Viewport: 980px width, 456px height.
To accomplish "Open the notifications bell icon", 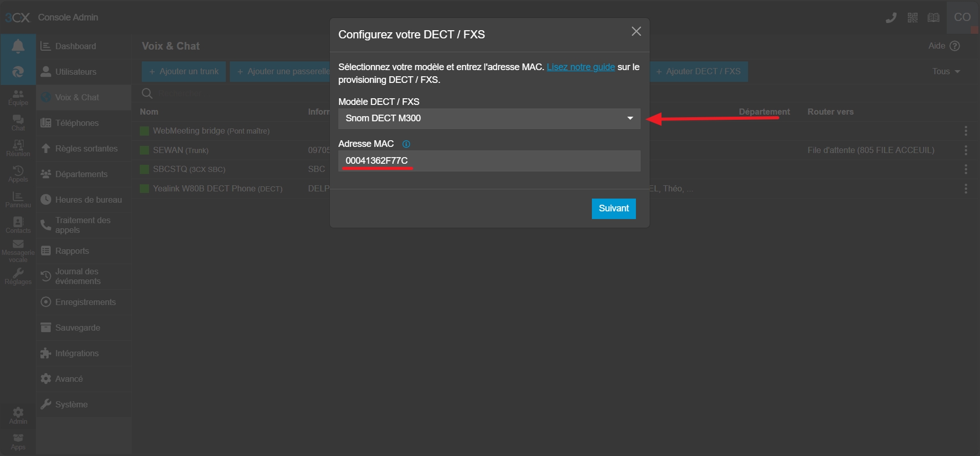I will (x=18, y=47).
